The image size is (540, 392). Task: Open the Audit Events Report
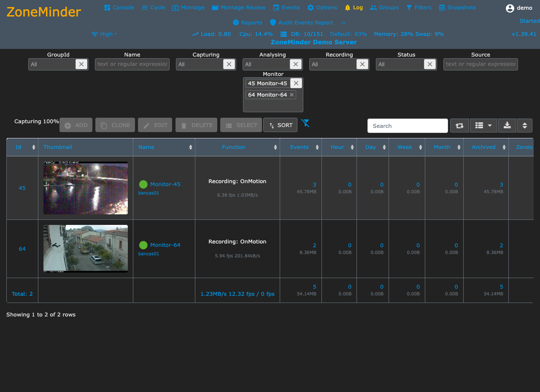[301, 23]
